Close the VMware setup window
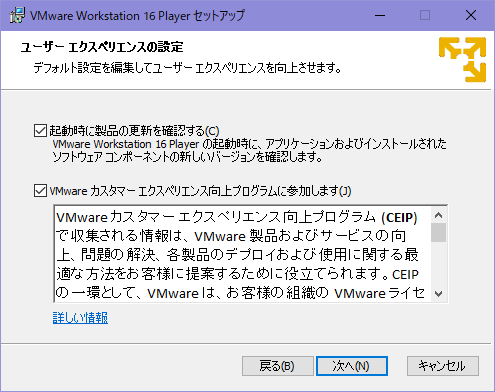This screenshot has height=392, width=495. pos(471,15)
